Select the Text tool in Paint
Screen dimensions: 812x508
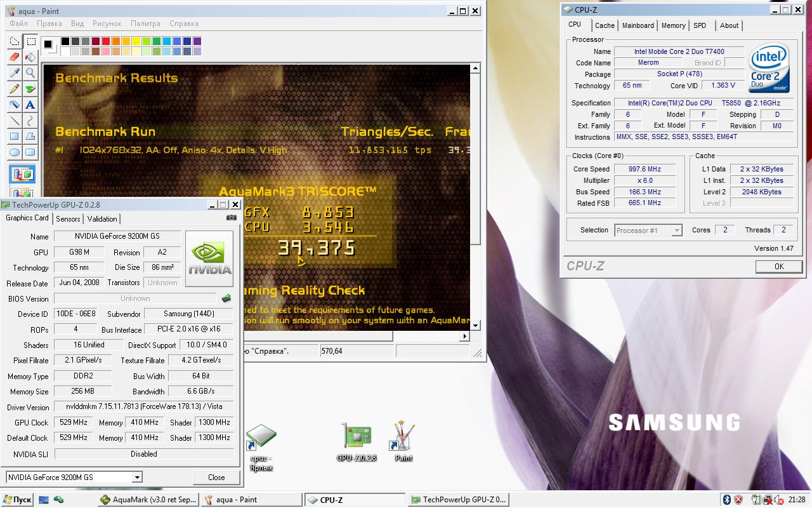point(30,105)
